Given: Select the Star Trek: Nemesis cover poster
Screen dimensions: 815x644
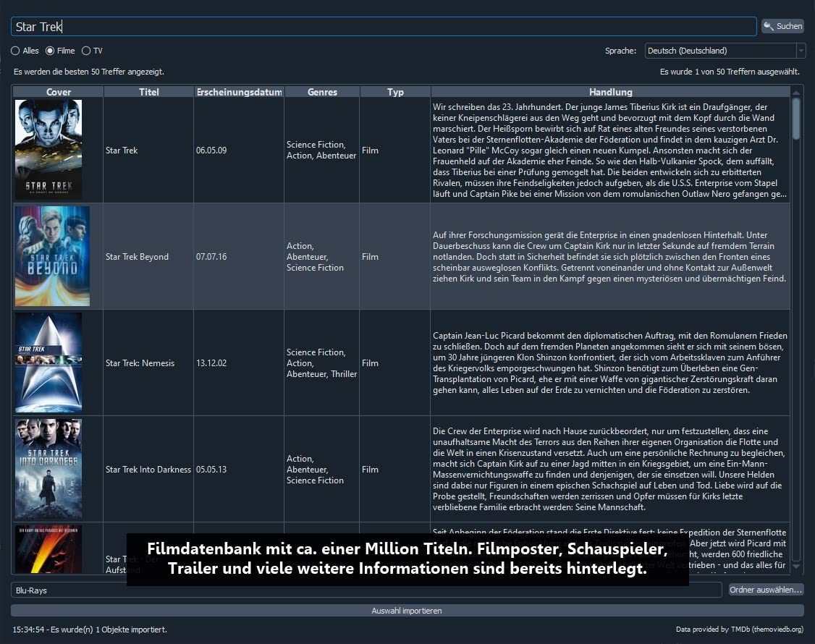Looking at the screenshot, I should [x=48, y=363].
